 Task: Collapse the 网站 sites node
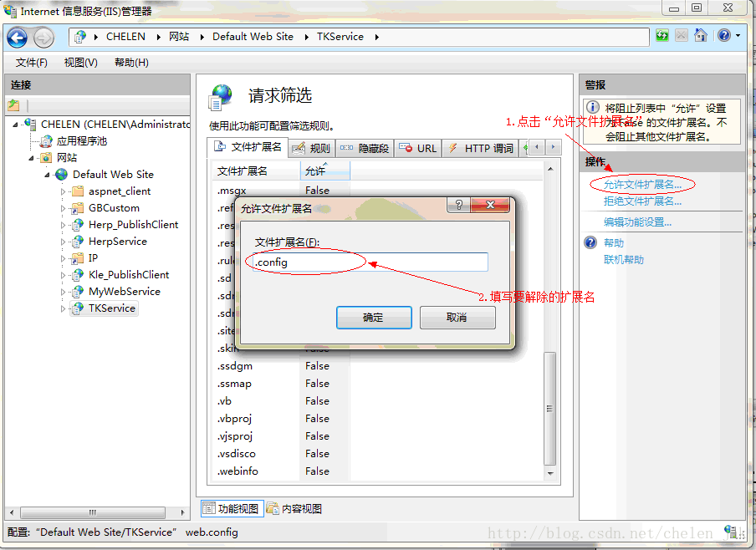[31, 158]
